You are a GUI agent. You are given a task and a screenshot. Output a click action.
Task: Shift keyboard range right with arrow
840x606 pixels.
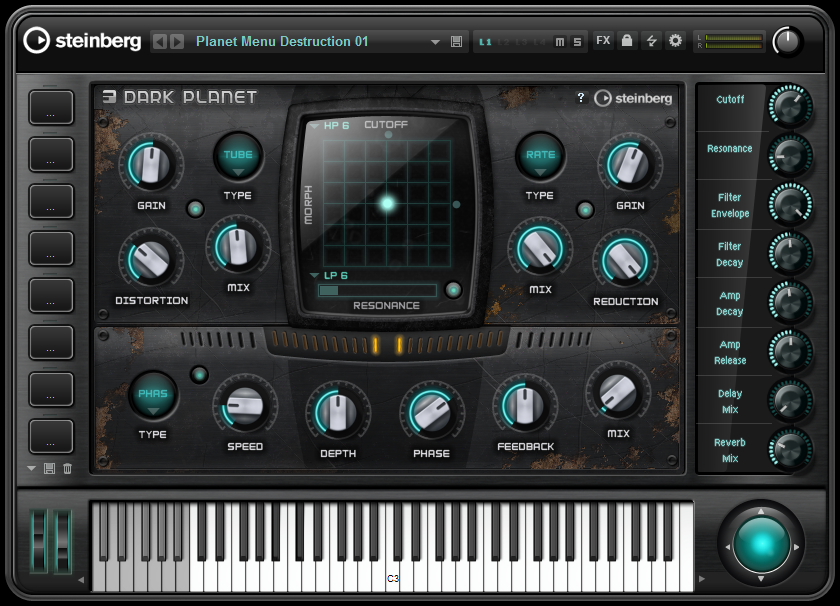click(702, 579)
